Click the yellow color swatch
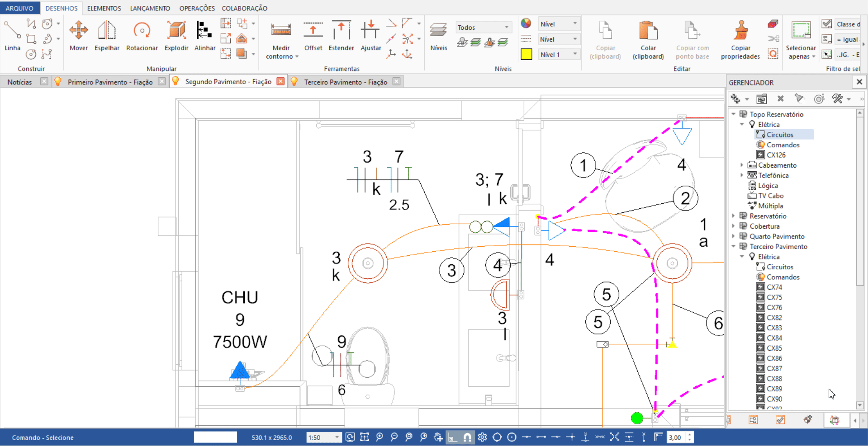 point(526,55)
